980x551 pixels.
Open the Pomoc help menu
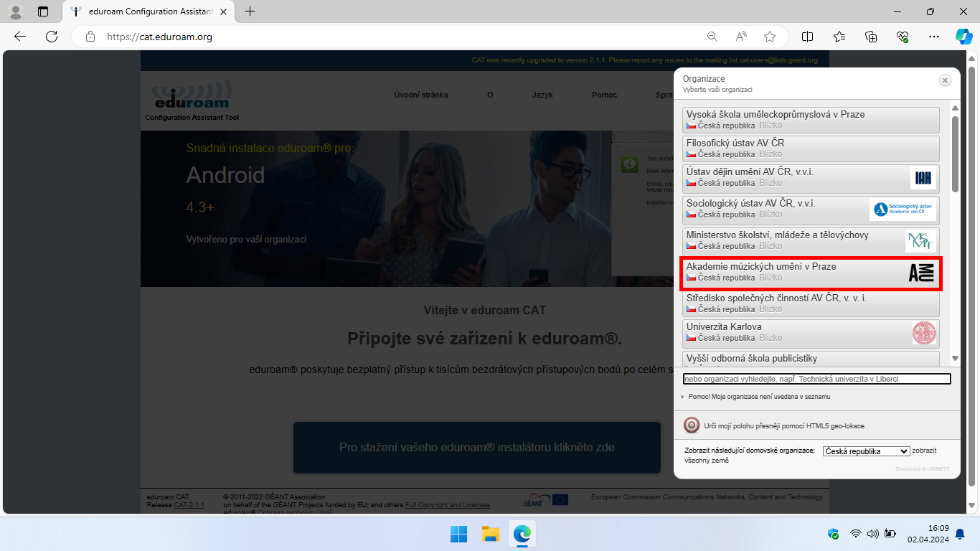[604, 95]
